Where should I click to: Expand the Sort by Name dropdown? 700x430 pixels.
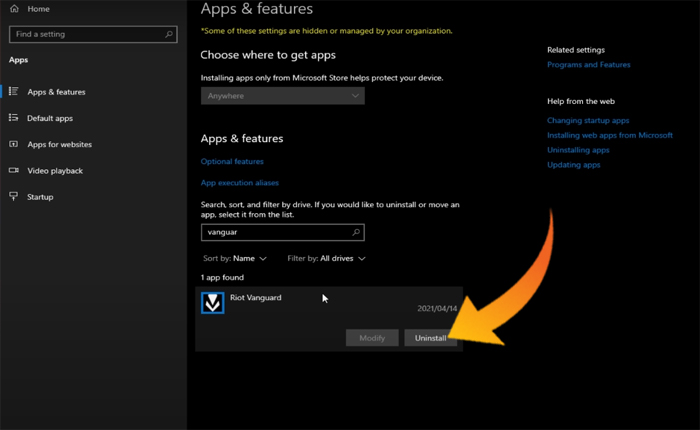(234, 258)
